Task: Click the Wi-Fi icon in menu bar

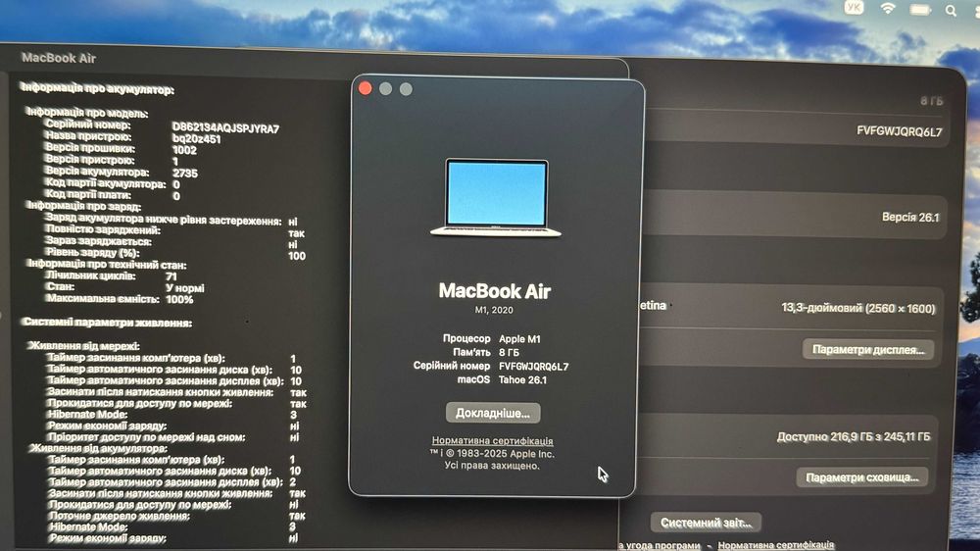Action: point(888,8)
